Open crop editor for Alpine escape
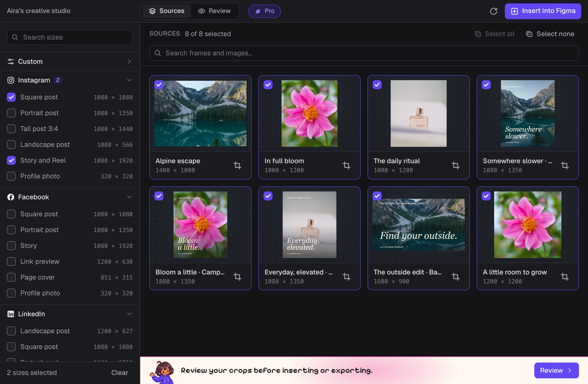Viewport: 588px width, 384px height. click(x=237, y=165)
